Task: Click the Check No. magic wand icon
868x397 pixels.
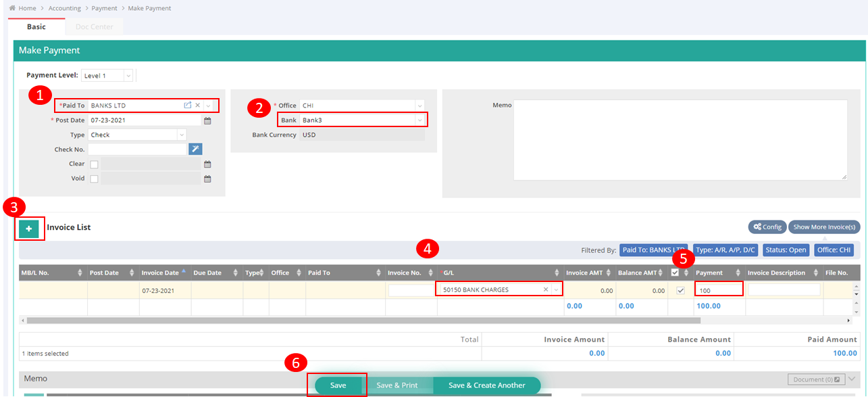Action: coord(195,149)
